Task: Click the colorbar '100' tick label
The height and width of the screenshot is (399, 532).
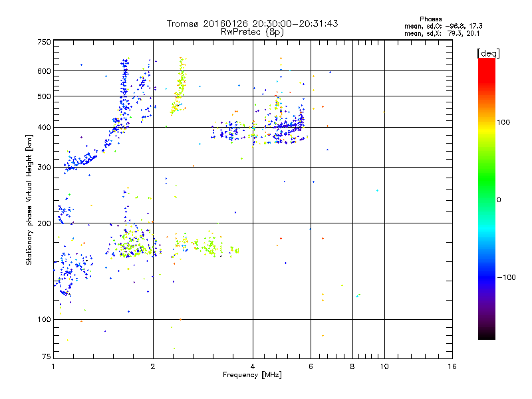Action: pyautogui.click(x=503, y=122)
